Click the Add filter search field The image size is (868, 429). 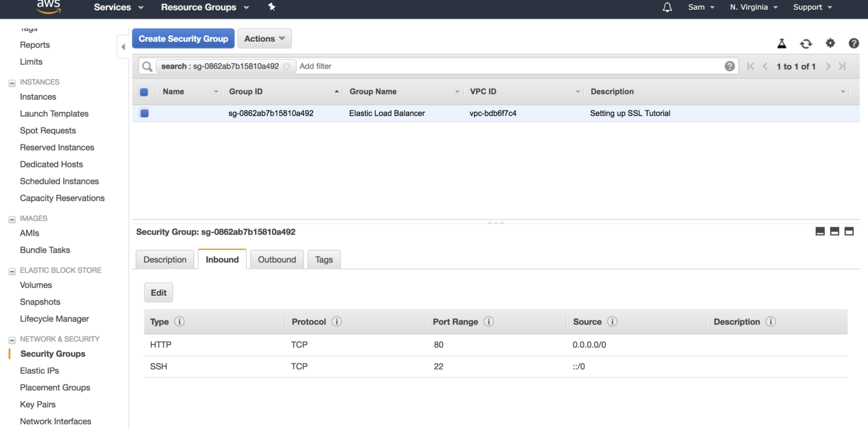click(488, 66)
